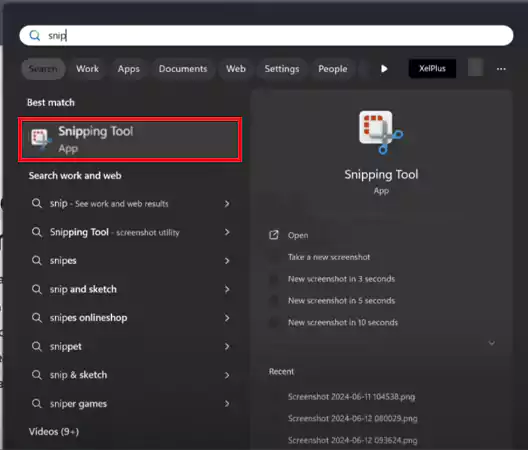Expand arrow next to 'snippet' suggestion
Image resolution: width=528 pixels, height=450 pixels.
point(227,347)
